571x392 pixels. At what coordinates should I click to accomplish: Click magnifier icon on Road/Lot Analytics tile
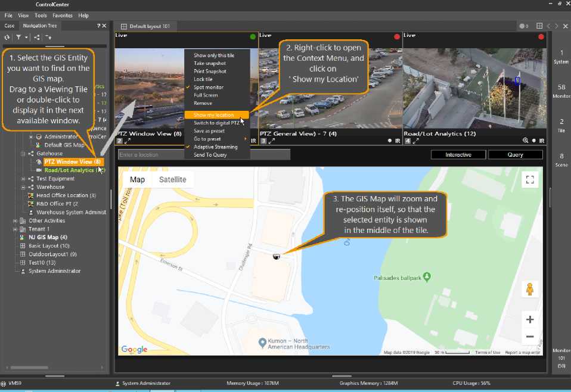point(525,141)
